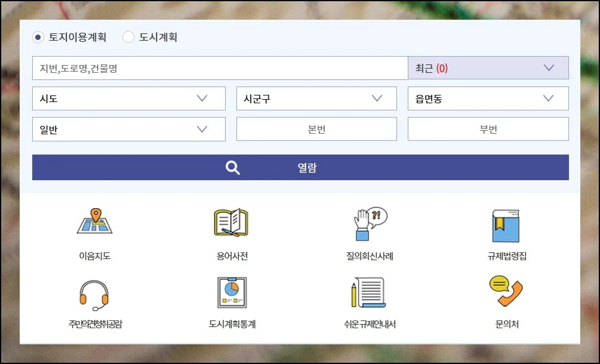Open the 일반 land type dropdown
This screenshot has width=600, height=364.
[129, 129]
